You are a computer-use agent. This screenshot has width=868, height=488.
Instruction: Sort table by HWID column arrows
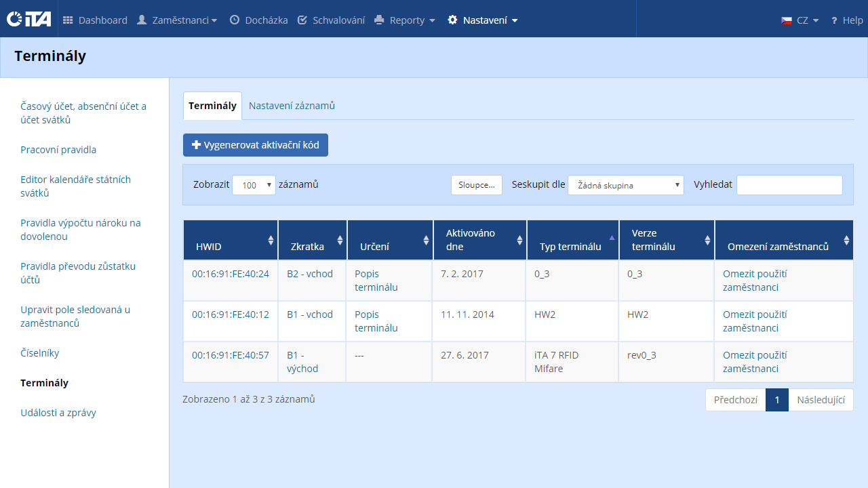(271, 240)
